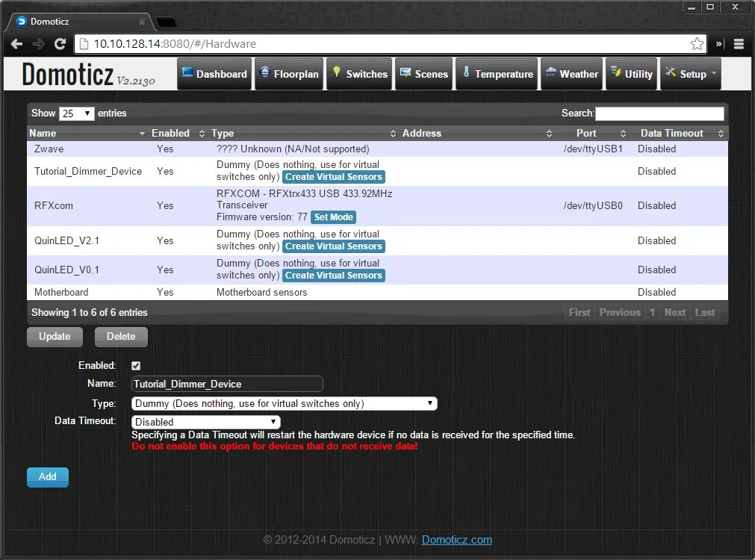Go to Previous page of entries
This screenshot has height=560, width=755.
(x=620, y=313)
